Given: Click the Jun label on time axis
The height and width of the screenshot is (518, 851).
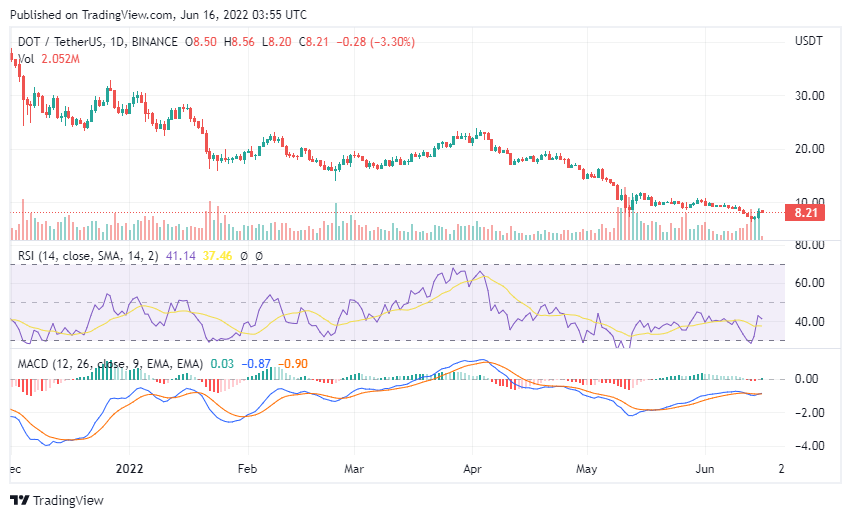Looking at the screenshot, I should (706, 467).
